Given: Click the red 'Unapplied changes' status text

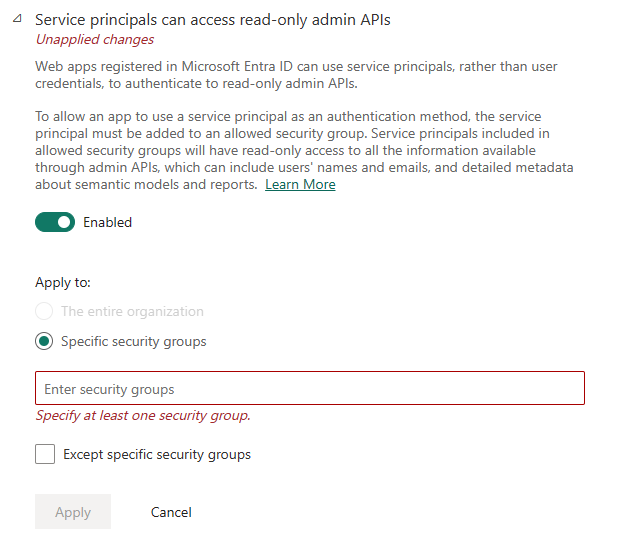Looking at the screenshot, I should click(x=95, y=40).
